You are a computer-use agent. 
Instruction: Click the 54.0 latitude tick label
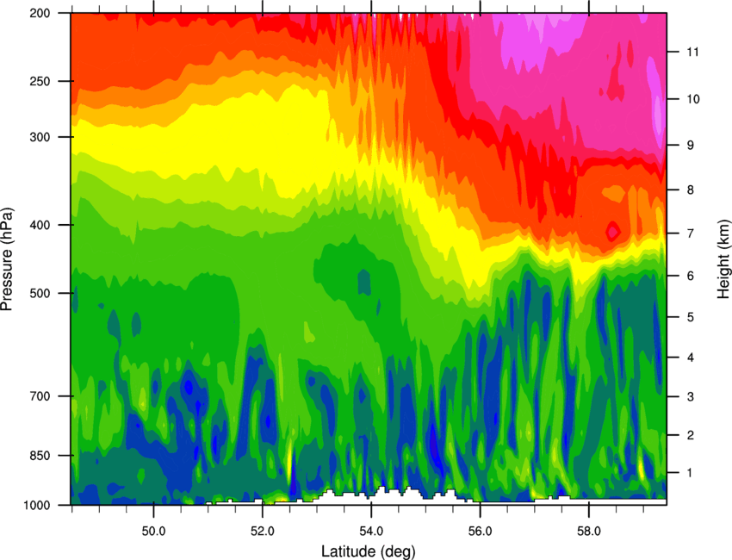coord(371,531)
